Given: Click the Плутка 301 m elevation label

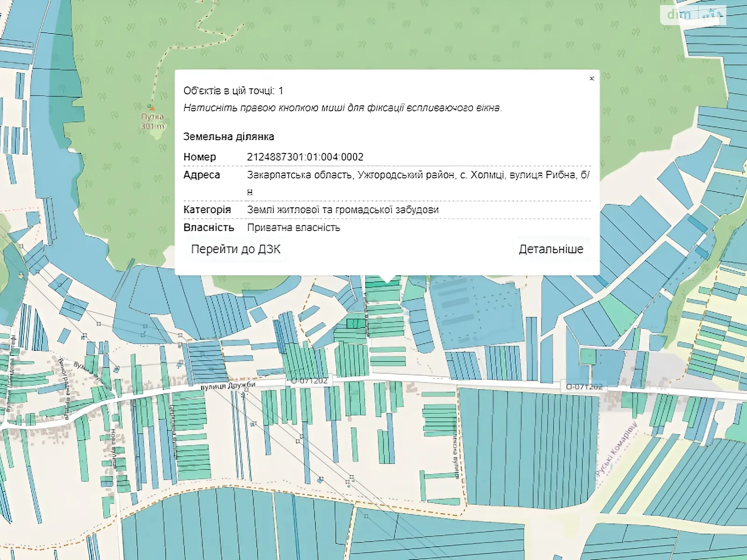Looking at the screenshot, I should click(153, 122).
